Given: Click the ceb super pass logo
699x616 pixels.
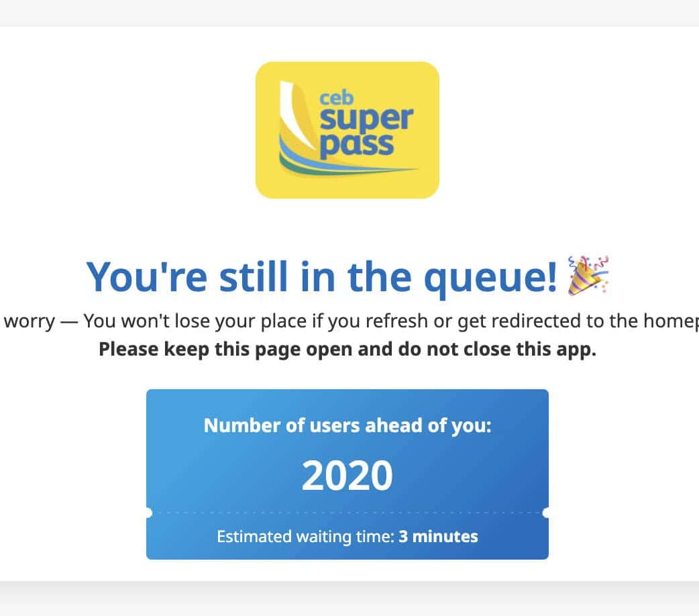Looking at the screenshot, I should point(347,130).
